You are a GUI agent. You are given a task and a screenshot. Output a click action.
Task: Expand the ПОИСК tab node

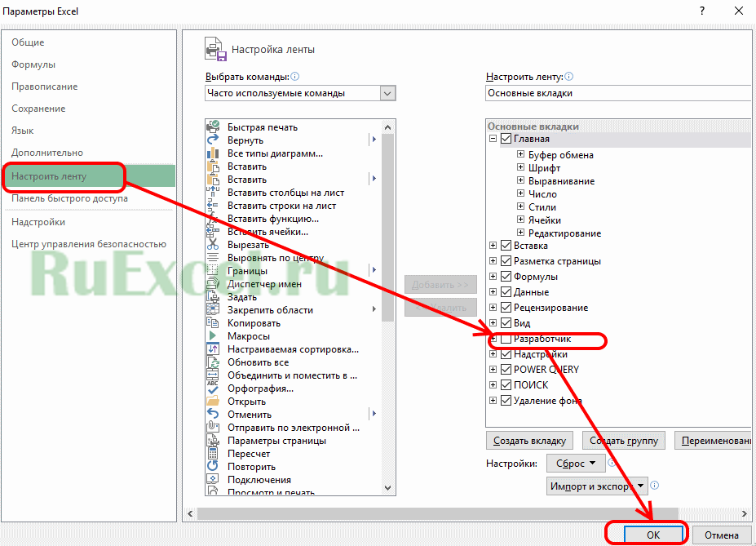point(493,385)
